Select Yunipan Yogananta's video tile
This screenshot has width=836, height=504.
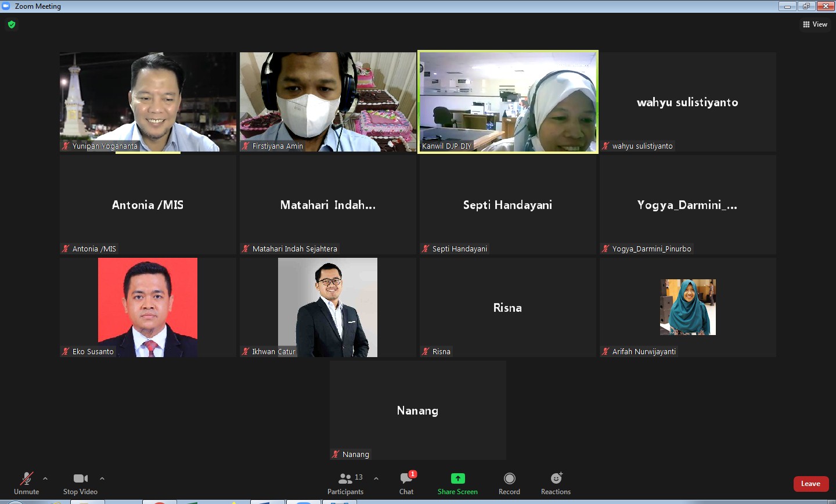pyautogui.click(x=148, y=102)
